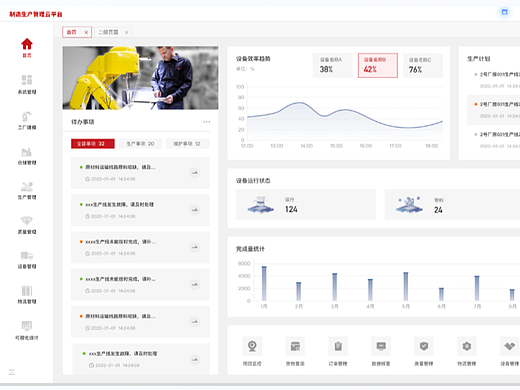This screenshot has width=520, height=390.
Task: Click the 7月 bar in 完成量统计 chart
Action: tap(477, 288)
